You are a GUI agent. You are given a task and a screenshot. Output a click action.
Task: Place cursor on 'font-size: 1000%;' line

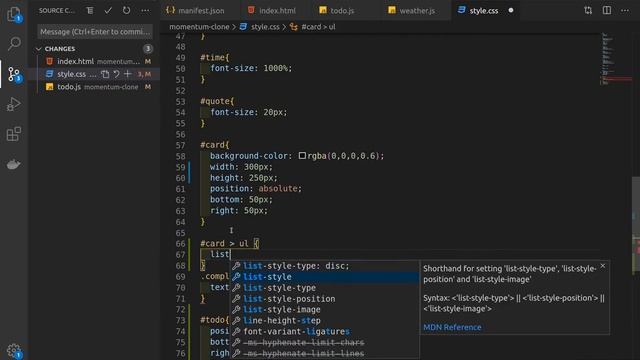251,68
